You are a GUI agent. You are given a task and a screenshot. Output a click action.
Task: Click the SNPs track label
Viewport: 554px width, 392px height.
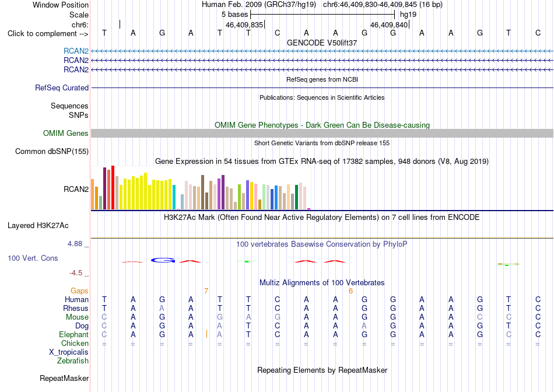[79, 115]
